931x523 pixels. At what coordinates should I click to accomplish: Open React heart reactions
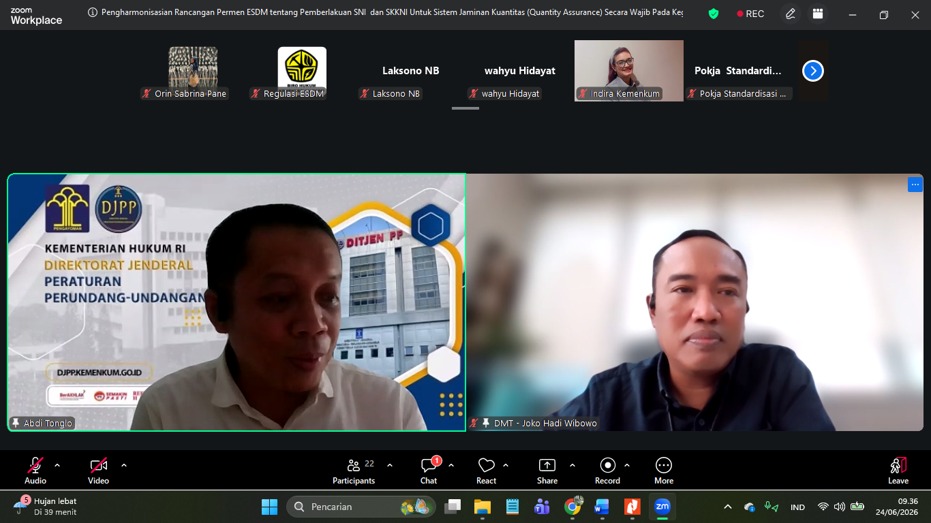point(486,471)
